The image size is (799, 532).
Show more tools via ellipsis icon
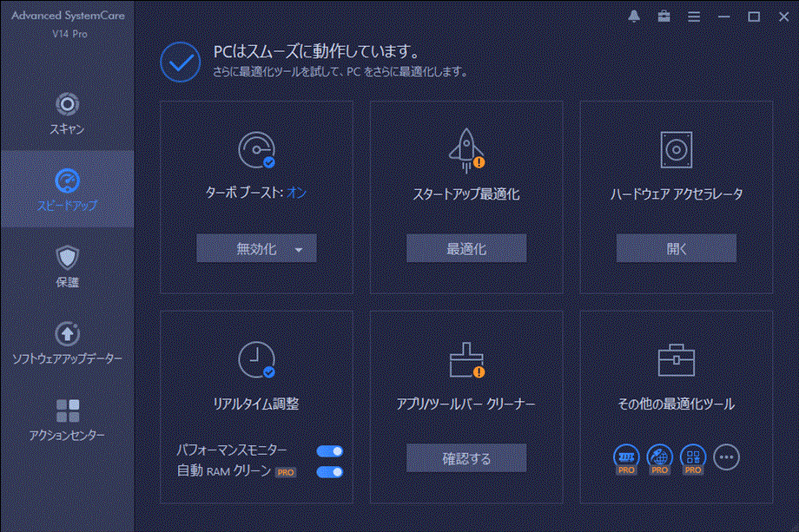click(x=727, y=457)
